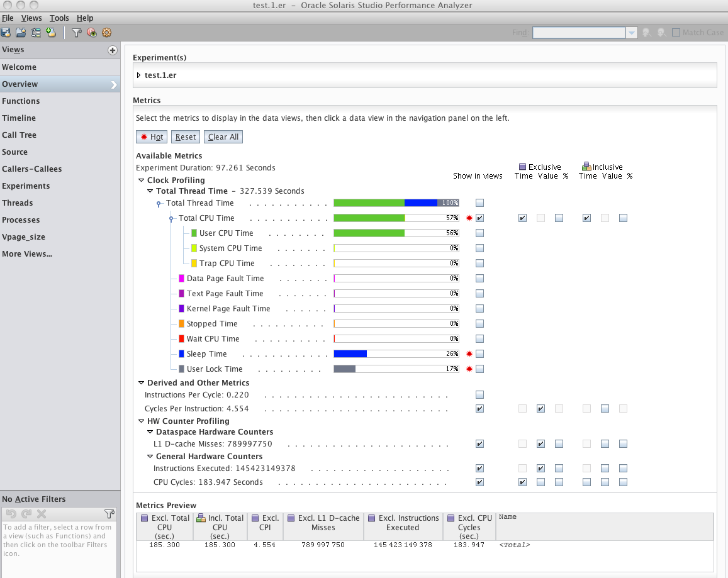Select the <Total> row in Metrics Preview

point(424,545)
